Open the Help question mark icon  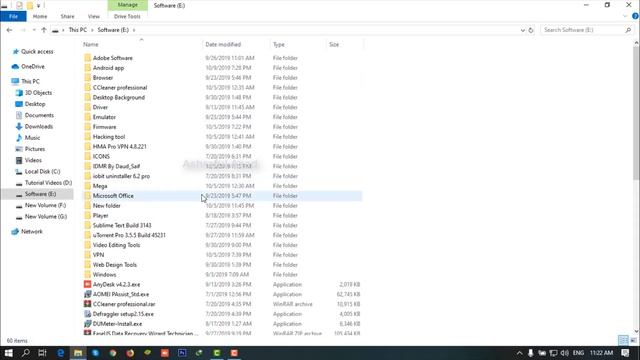(635, 16)
